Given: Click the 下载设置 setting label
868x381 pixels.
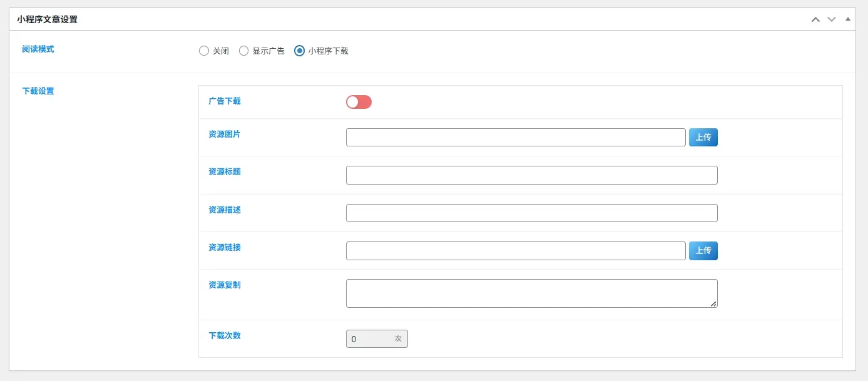Looking at the screenshot, I should click(38, 91).
